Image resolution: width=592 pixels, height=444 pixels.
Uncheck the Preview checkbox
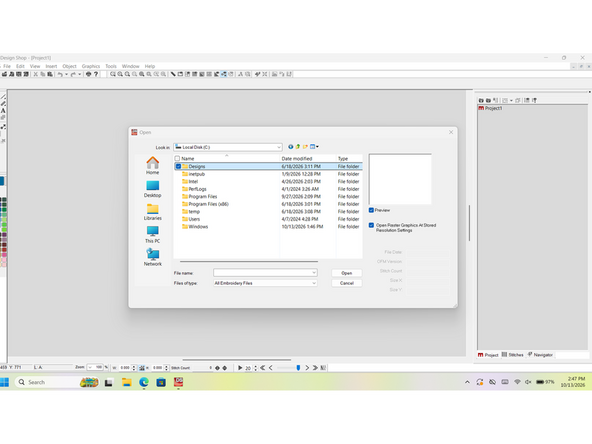click(x=371, y=210)
